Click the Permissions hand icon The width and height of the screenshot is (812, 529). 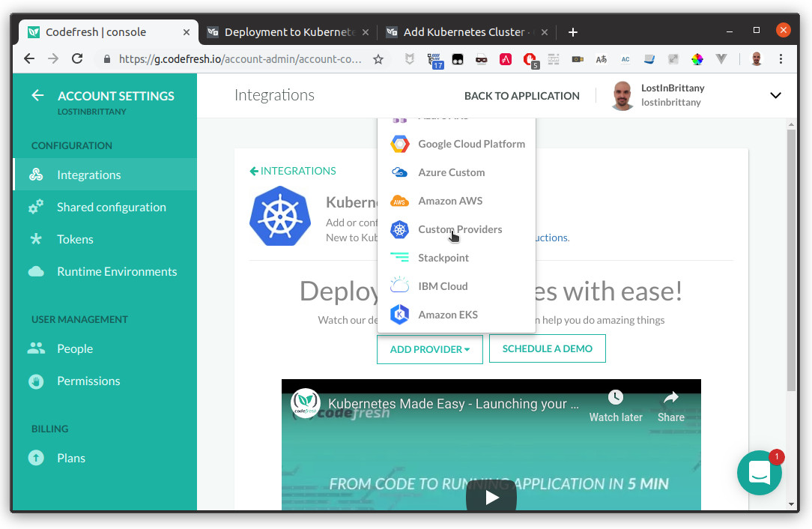pos(35,381)
